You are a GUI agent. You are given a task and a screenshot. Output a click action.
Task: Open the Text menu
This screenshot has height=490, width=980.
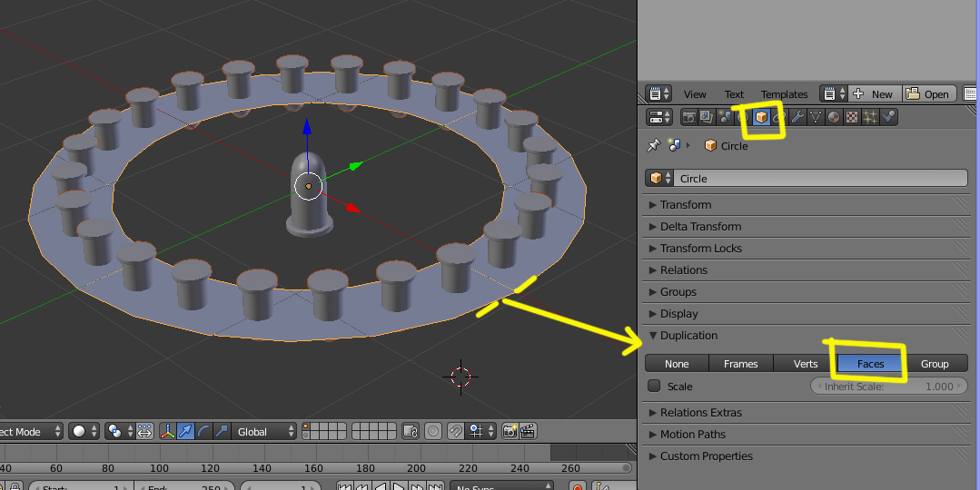[734, 94]
